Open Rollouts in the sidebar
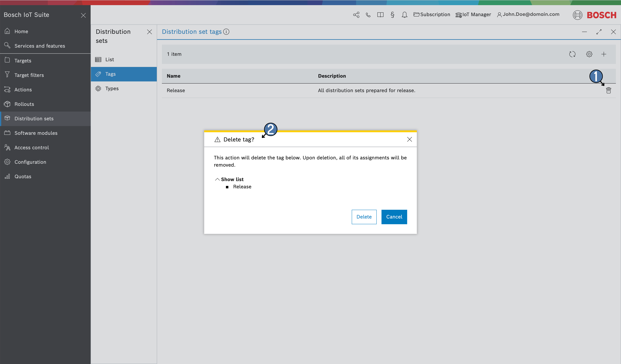The image size is (621, 364). (24, 104)
